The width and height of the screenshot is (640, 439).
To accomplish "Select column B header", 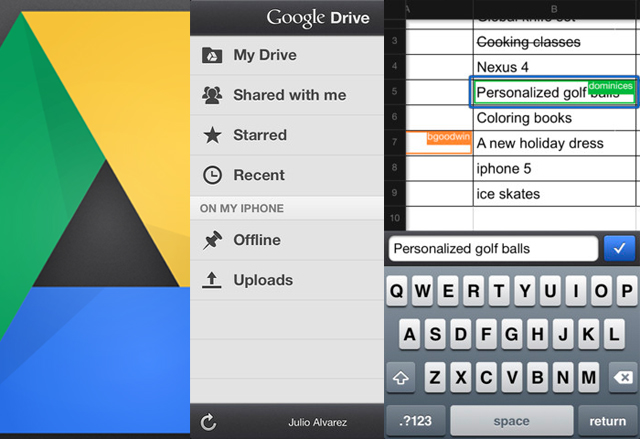I will 554,9.
